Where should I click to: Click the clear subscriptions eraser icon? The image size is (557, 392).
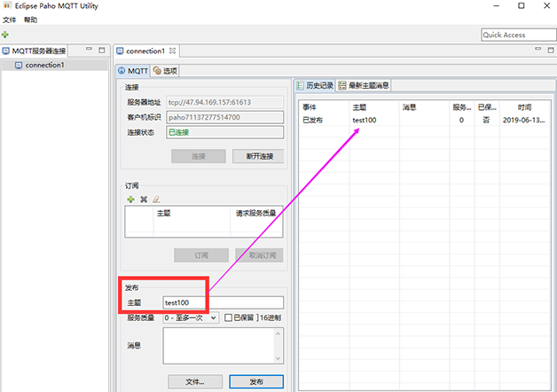pyautogui.click(x=155, y=200)
